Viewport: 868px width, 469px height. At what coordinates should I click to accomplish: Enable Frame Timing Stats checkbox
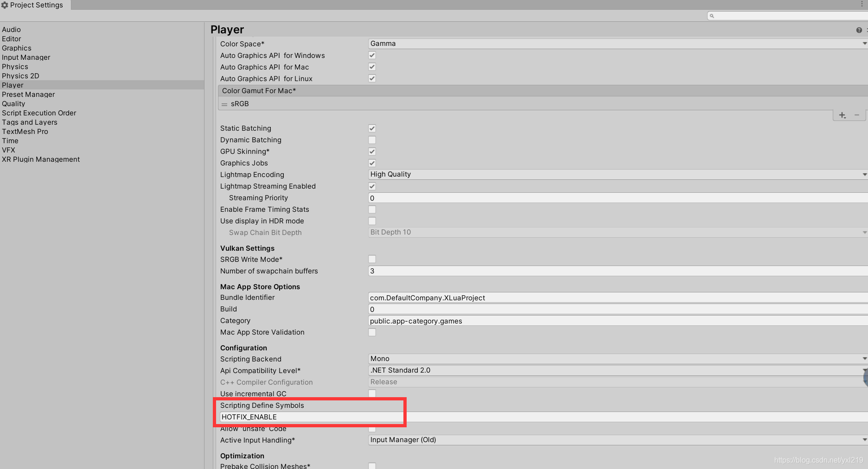(372, 209)
